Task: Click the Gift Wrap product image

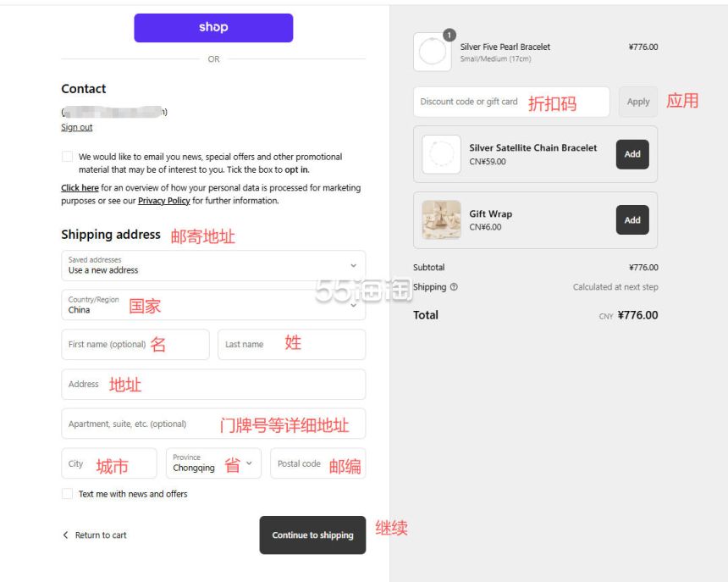Action: [x=441, y=220]
